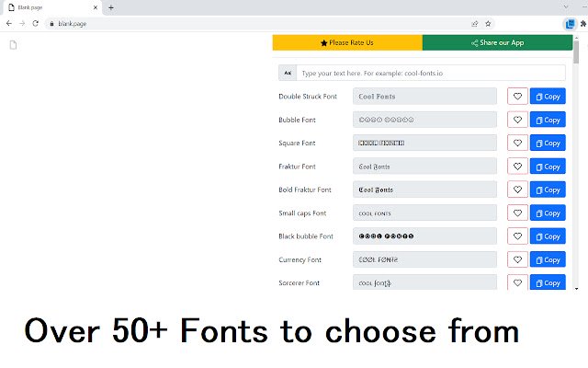Favorite the Black bubble Font heart
Viewport: 588px width, 368px height.
[x=517, y=236]
